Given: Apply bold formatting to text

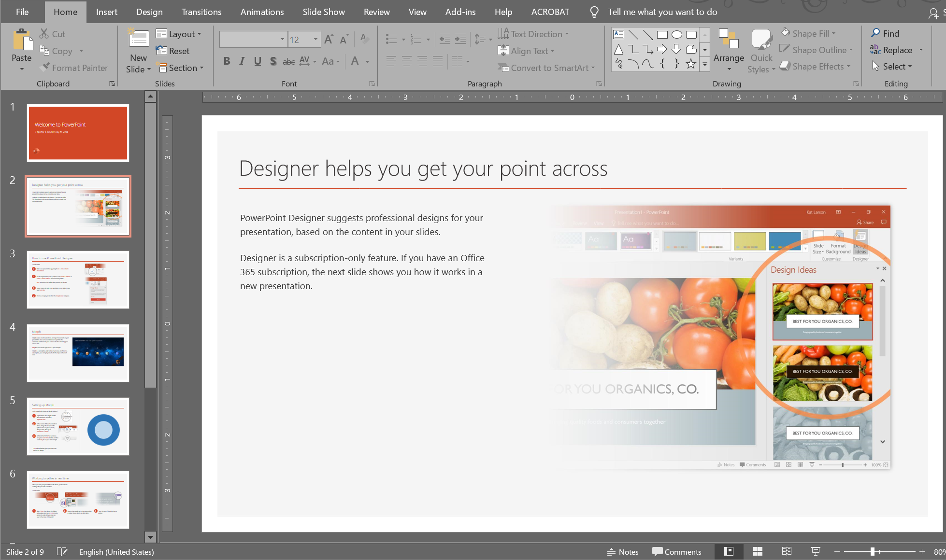Looking at the screenshot, I should pos(227,61).
